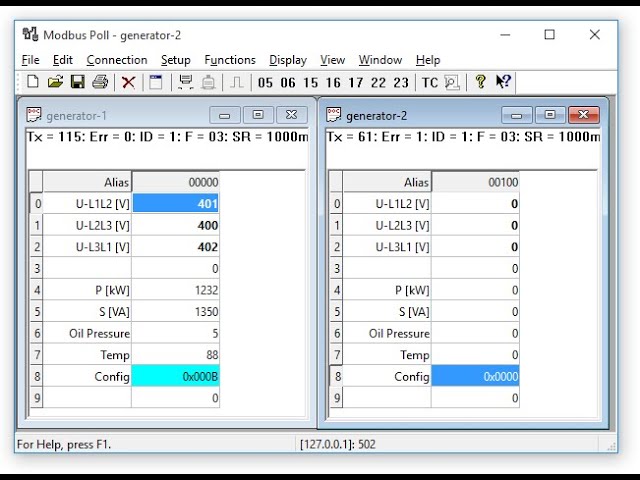
Task: Click the red X delete icon
Action: click(x=128, y=82)
